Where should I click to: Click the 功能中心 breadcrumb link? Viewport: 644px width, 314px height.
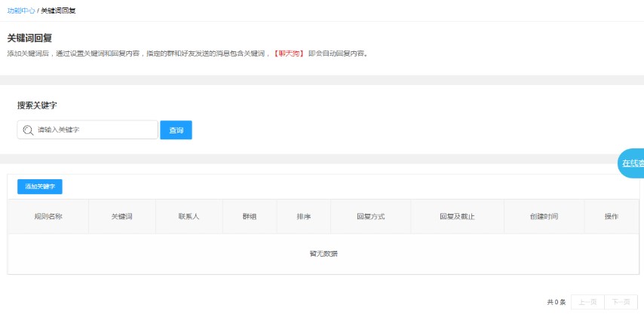(20, 11)
